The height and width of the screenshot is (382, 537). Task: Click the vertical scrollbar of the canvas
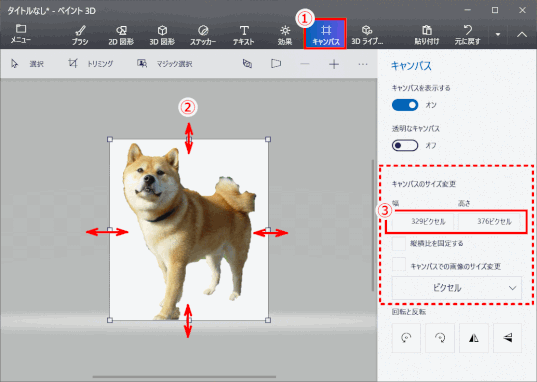(x=373, y=225)
